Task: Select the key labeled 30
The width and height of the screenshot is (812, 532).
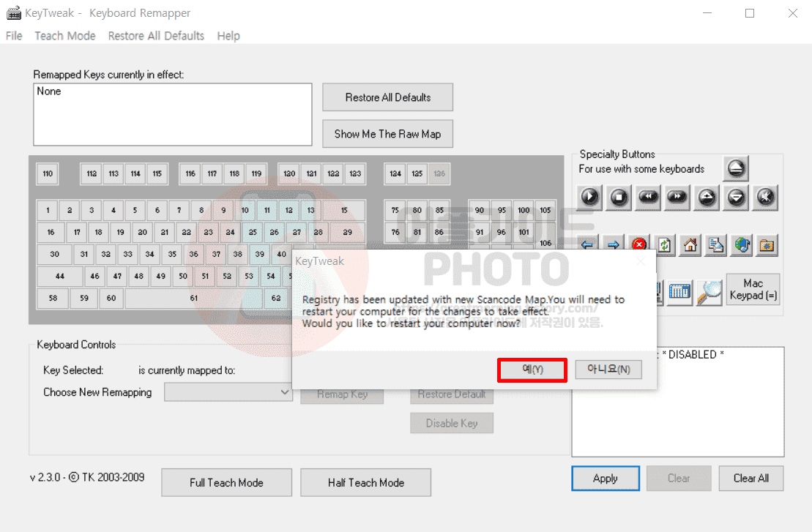Action: coord(54,254)
